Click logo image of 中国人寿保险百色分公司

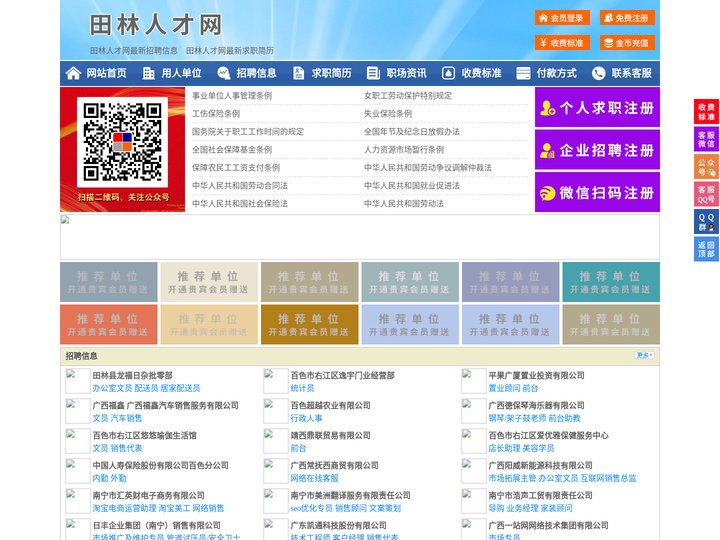click(x=78, y=471)
